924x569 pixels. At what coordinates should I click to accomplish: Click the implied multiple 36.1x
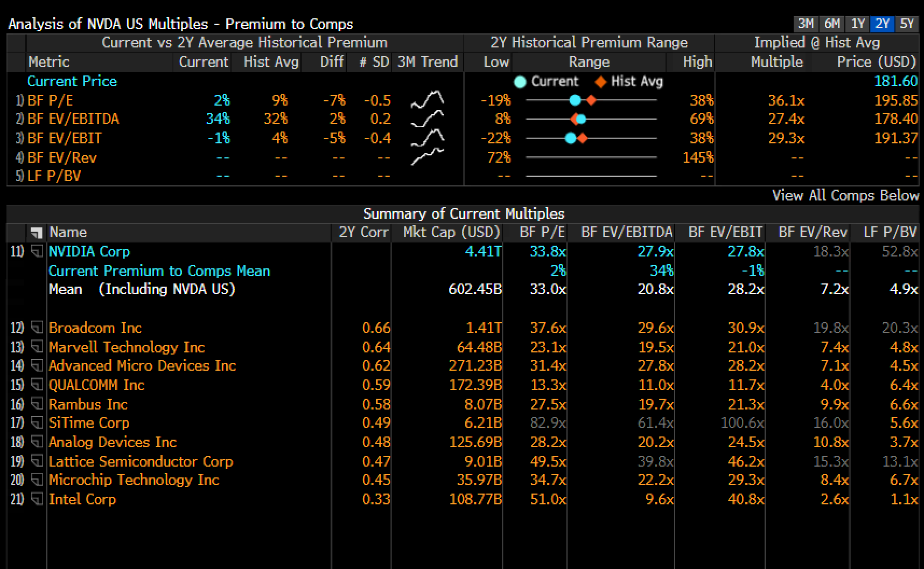[786, 100]
